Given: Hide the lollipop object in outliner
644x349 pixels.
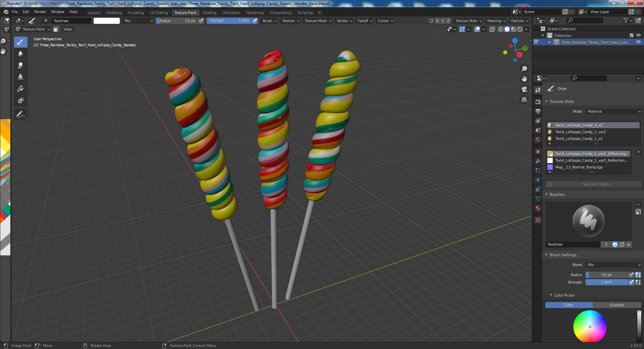Looking at the screenshot, I should coord(638,42).
